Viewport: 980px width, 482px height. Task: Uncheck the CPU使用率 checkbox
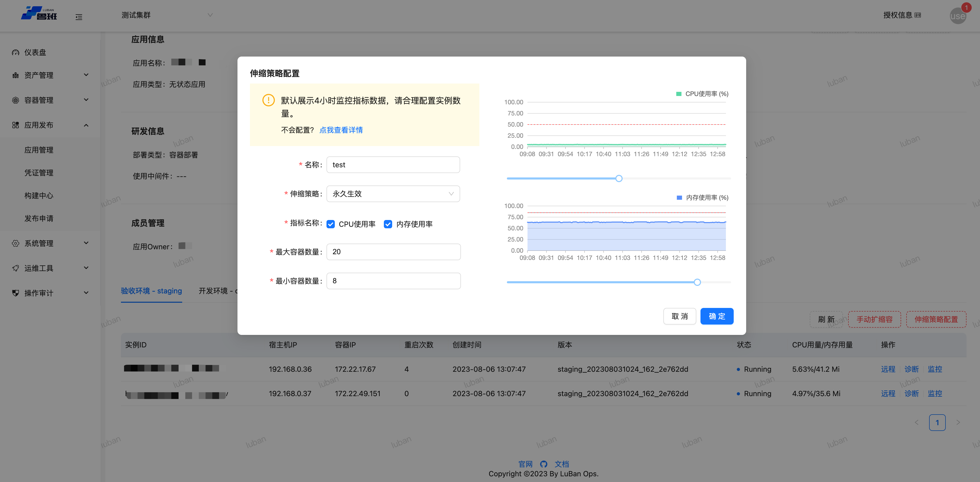point(331,224)
